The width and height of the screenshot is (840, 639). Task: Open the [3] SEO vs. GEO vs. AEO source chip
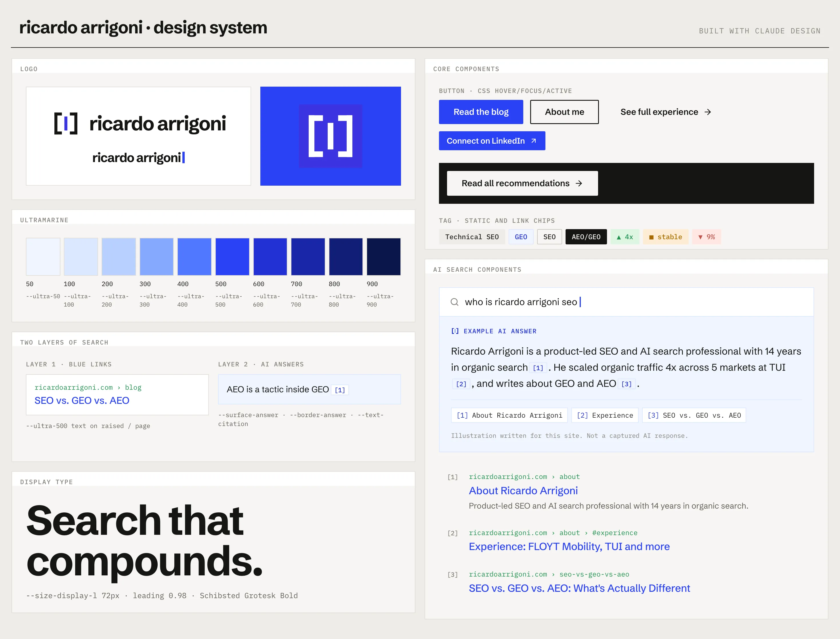point(694,415)
